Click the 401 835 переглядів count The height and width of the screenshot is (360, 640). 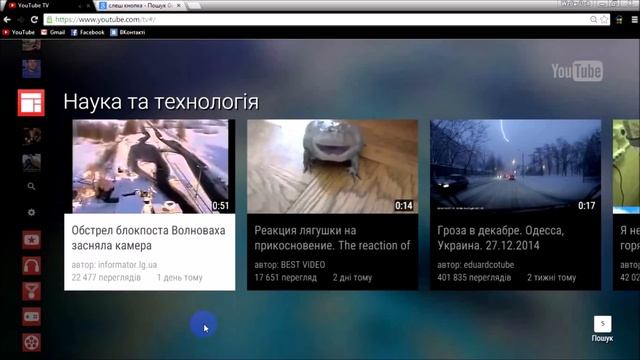474,278
